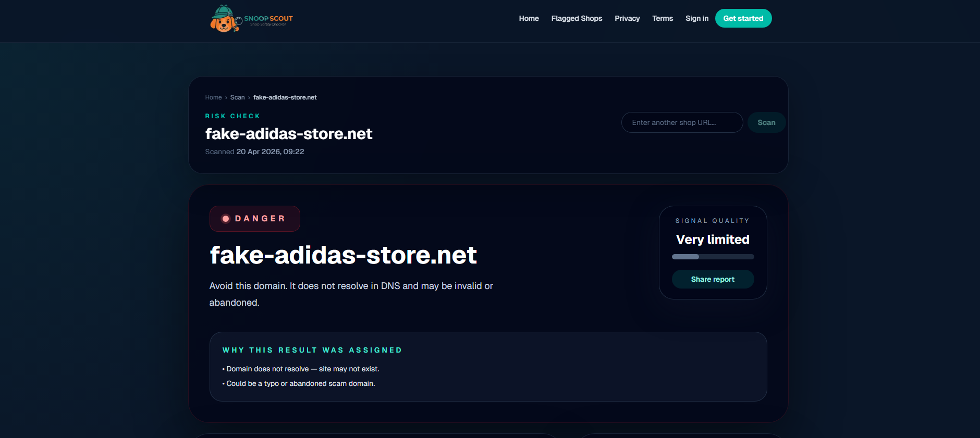The width and height of the screenshot is (980, 438).
Task: Click the Share report button
Action: 713,279
